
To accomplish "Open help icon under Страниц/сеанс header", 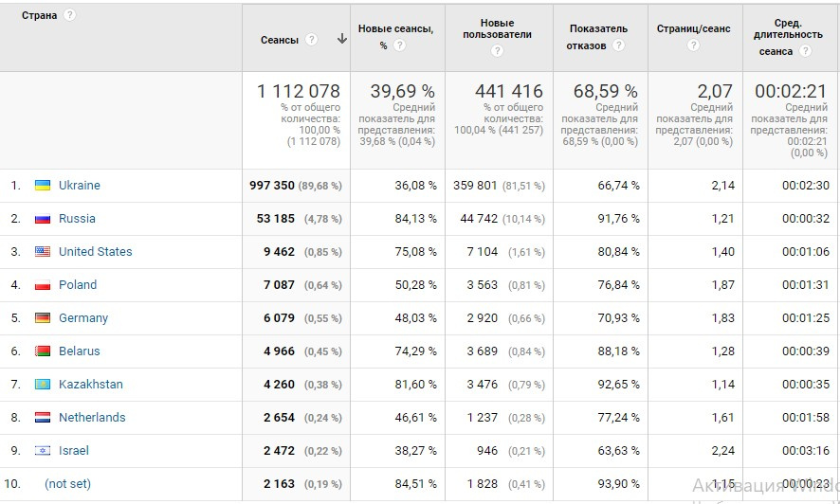I will pyautogui.click(x=693, y=45).
